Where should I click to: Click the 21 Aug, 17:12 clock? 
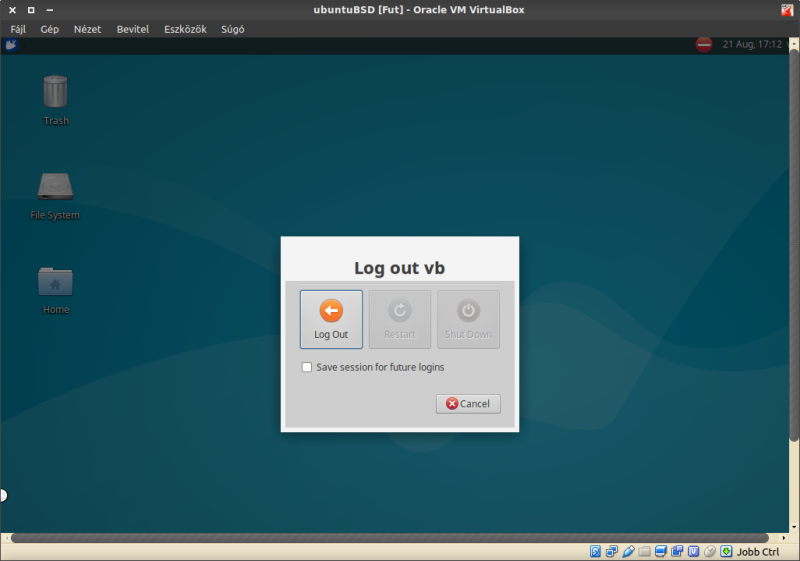(752, 45)
